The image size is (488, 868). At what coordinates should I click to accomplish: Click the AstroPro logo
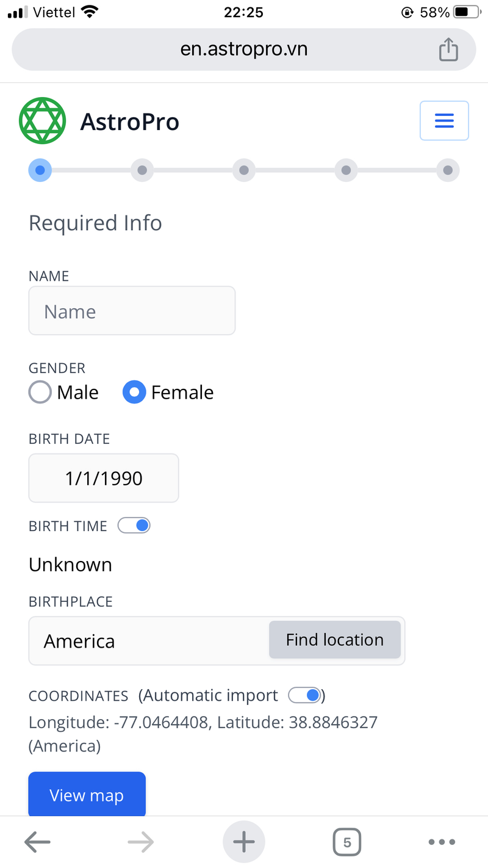43,120
